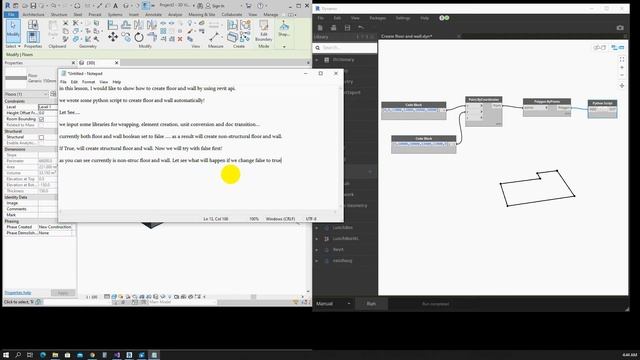Click the Properties palette icon in Revit ribbon

[x=33, y=38]
